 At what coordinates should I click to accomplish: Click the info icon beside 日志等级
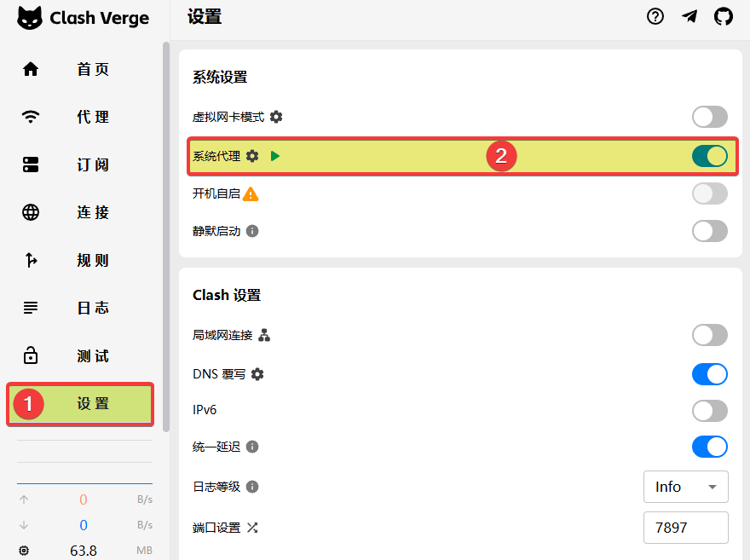[x=252, y=487]
